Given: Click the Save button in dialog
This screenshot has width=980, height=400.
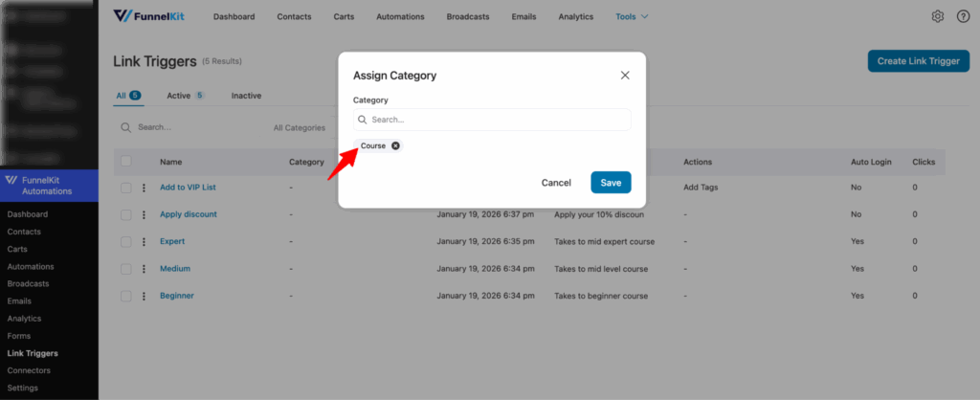Looking at the screenshot, I should click(611, 183).
